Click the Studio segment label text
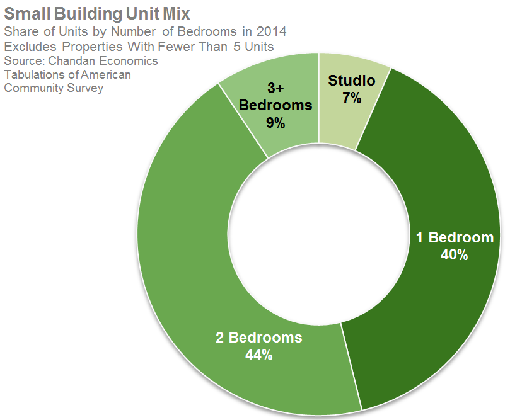The image size is (510, 420). point(351,81)
